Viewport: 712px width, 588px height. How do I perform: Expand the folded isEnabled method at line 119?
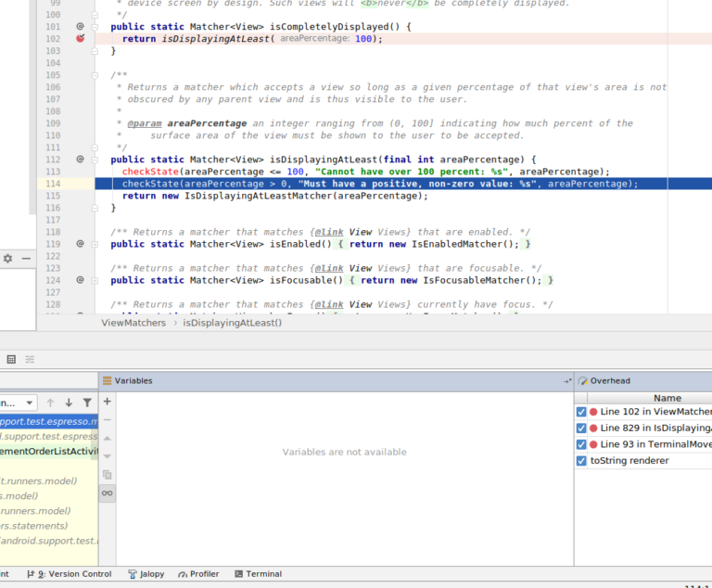[x=95, y=244]
